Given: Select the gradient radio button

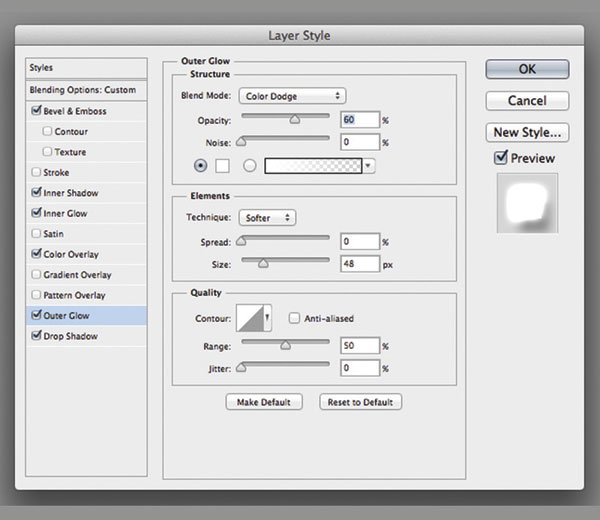Looking at the screenshot, I should (249, 165).
